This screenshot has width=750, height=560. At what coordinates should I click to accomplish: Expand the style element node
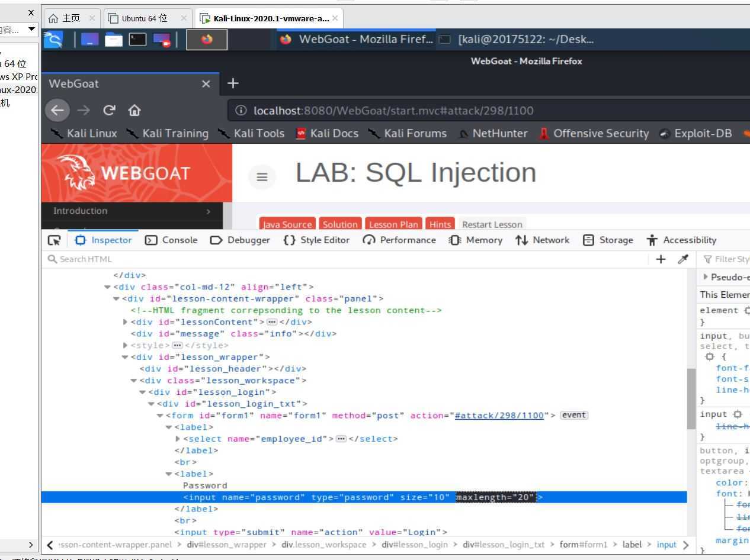click(125, 345)
